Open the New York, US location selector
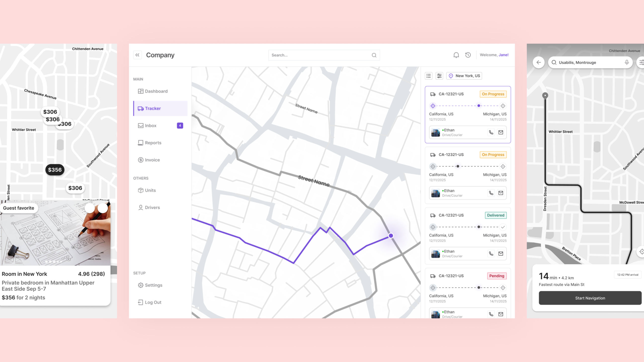The image size is (644, 362). click(464, 76)
